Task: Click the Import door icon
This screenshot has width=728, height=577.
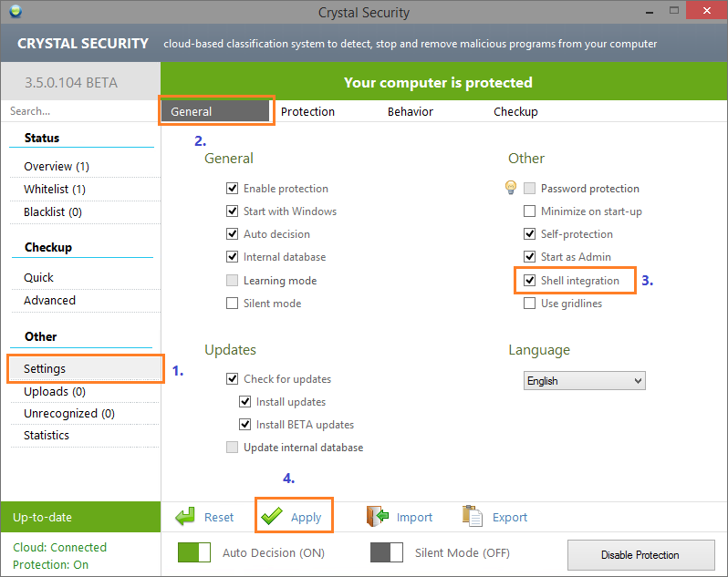Action: (378, 517)
